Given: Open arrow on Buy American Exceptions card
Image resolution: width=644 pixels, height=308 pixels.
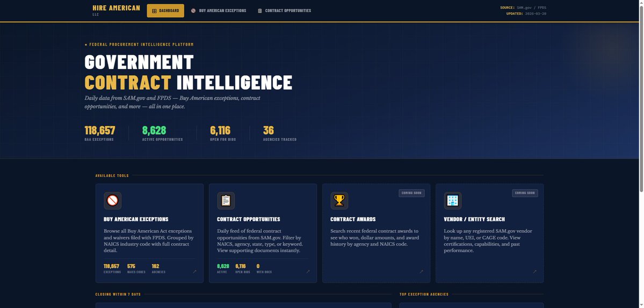Looking at the screenshot, I should [x=194, y=272].
